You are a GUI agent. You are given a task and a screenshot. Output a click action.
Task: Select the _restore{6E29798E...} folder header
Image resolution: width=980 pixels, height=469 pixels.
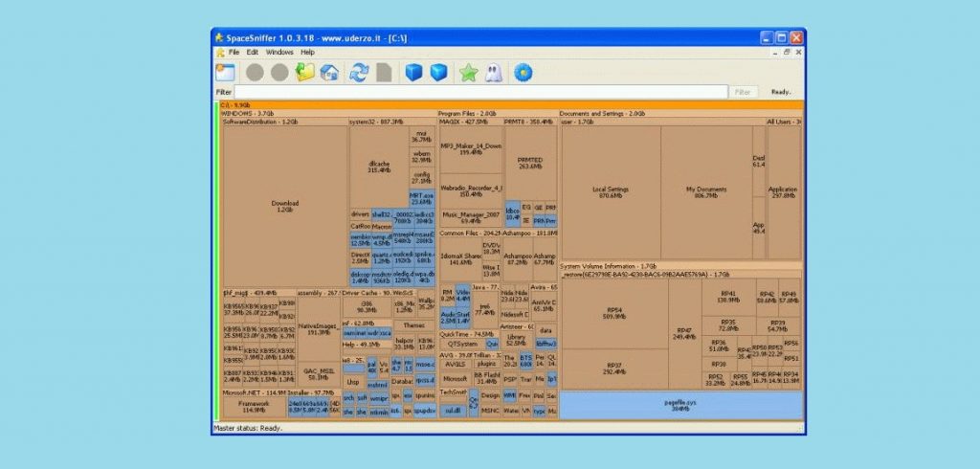pyautogui.click(x=680, y=274)
